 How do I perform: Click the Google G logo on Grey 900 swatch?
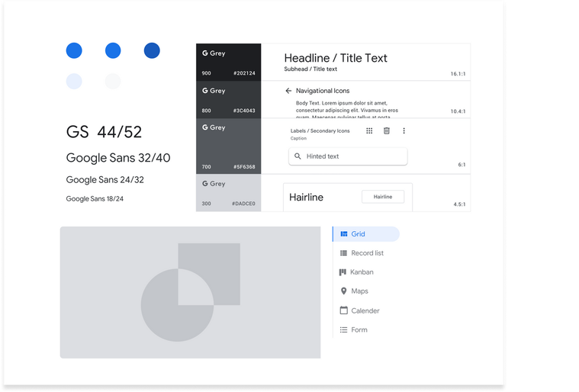tap(205, 53)
